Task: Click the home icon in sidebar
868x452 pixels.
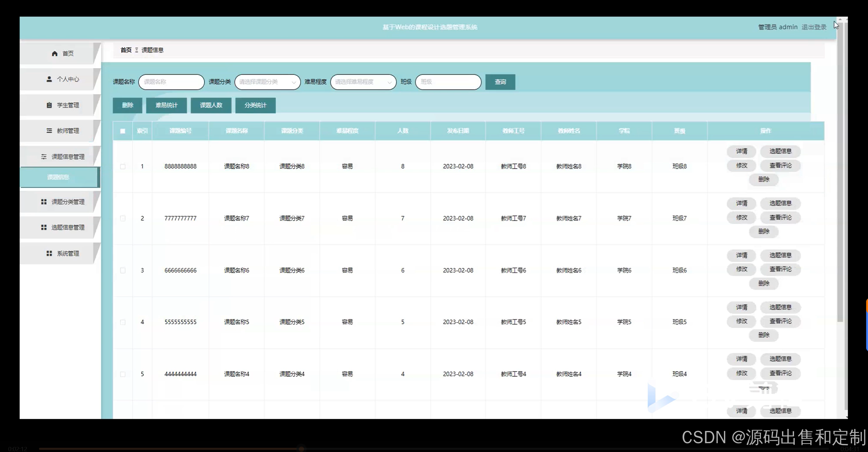Action: click(55, 54)
